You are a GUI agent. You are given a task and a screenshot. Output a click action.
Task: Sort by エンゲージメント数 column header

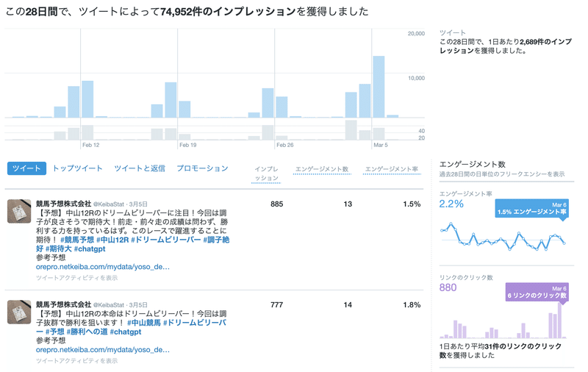[x=322, y=169]
